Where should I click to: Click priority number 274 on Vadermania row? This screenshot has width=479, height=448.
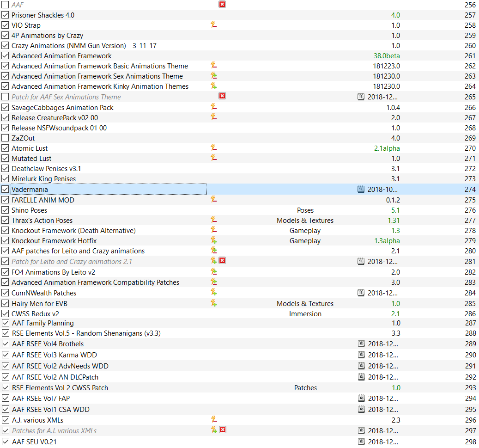click(470, 189)
